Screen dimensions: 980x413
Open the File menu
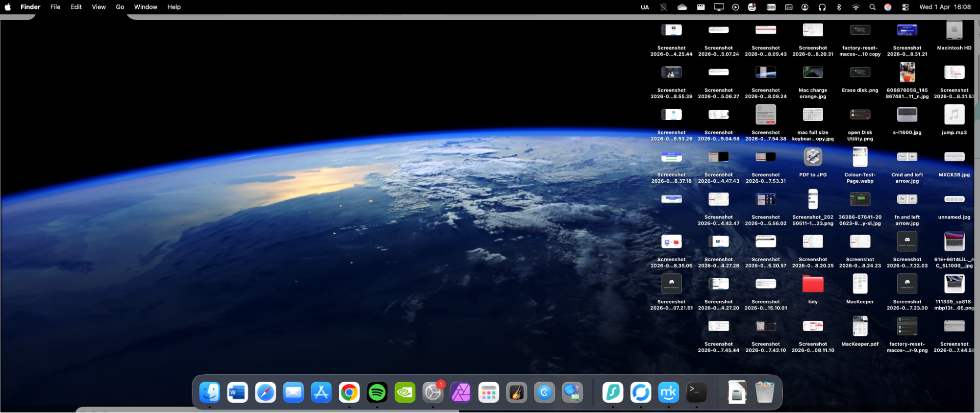55,7
